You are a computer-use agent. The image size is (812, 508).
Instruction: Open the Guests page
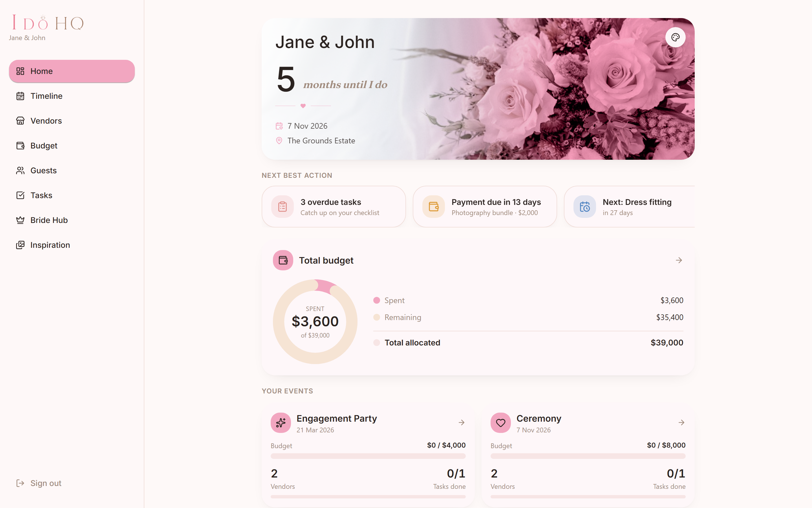coord(72,171)
